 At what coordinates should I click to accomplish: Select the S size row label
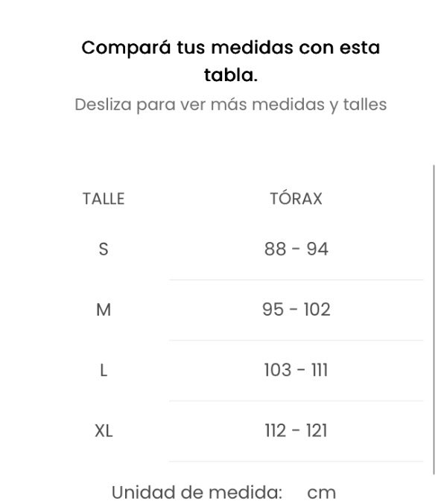click(104, 249)
